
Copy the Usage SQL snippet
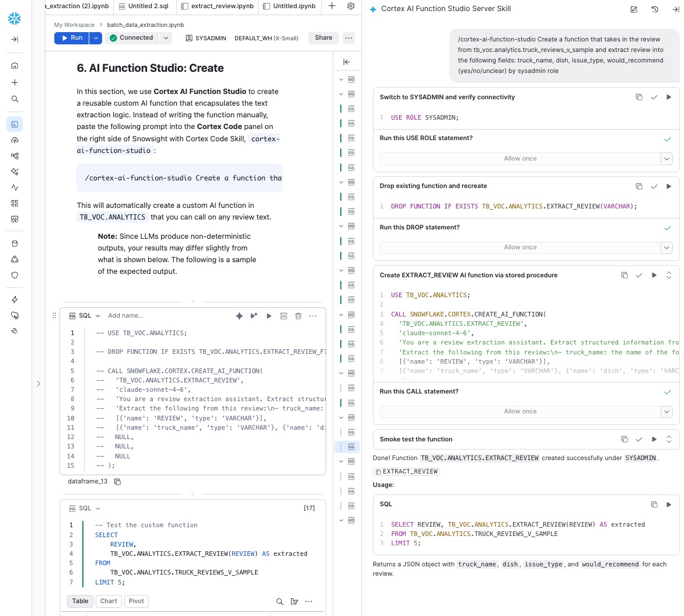tap(654, 504)
